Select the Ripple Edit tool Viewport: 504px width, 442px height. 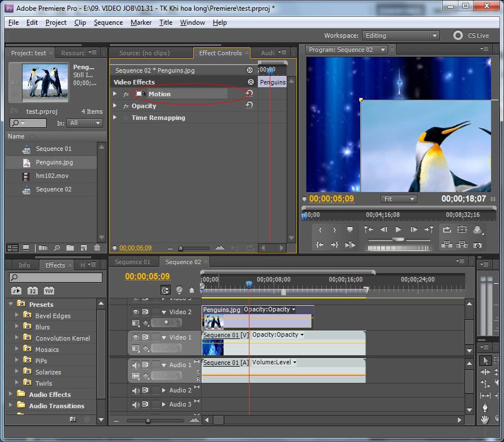[485, 372]
